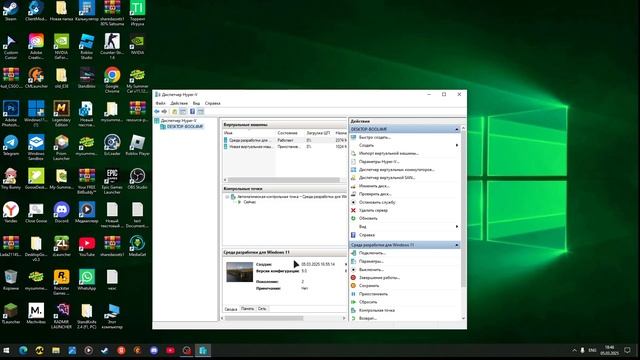Click the Forward arrow in Hyper-V toolbar

point(164,111)
